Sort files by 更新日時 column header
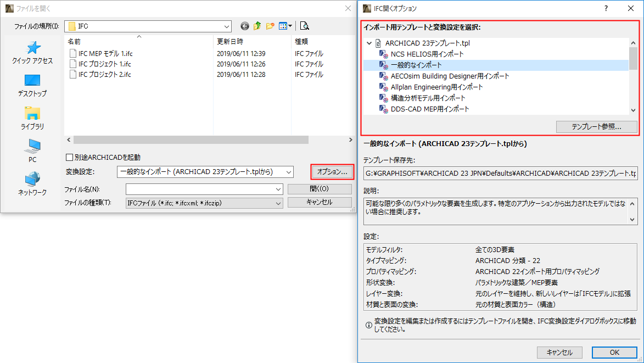The width and height of the screenshot is (644, 363). (x=230, y=42)
